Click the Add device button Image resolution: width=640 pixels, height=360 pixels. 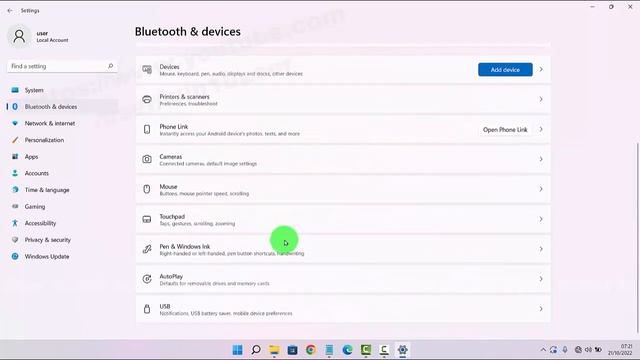(x=505, y=70)
